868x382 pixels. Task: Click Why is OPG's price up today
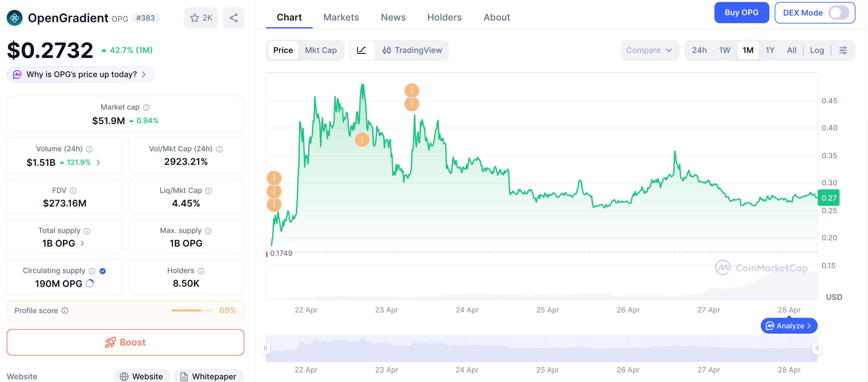[81, 74]
